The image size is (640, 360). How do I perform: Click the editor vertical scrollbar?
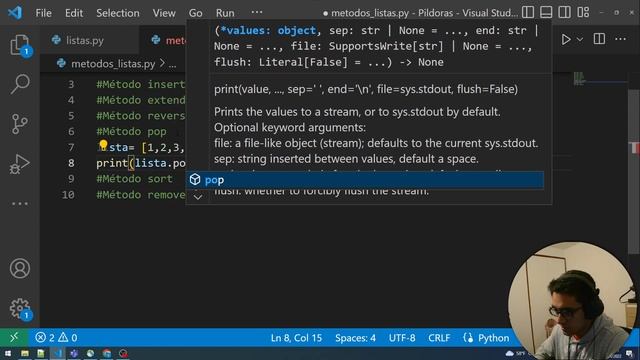click(634, 171)
